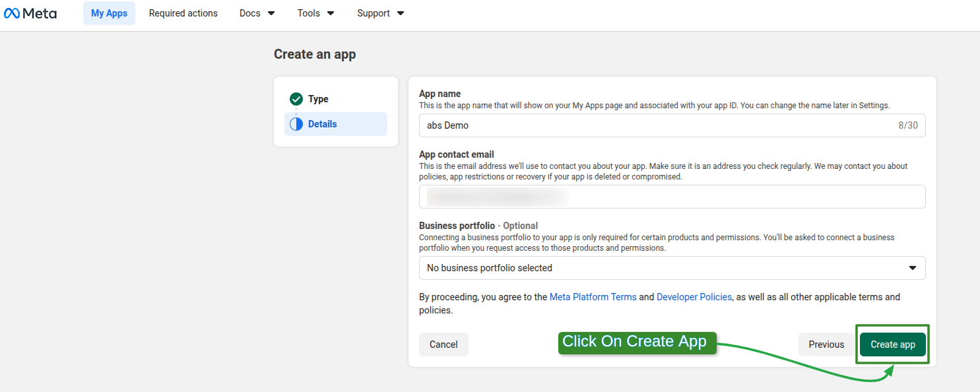Open the Business portfolio dropdown
Image resolution: width=980 pixels, height=392 pixels.
[672, 268]
